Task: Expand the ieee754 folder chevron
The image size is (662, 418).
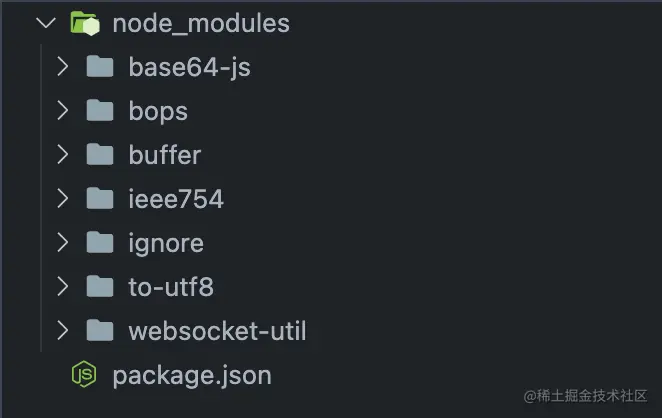Action: click(62, 199)
